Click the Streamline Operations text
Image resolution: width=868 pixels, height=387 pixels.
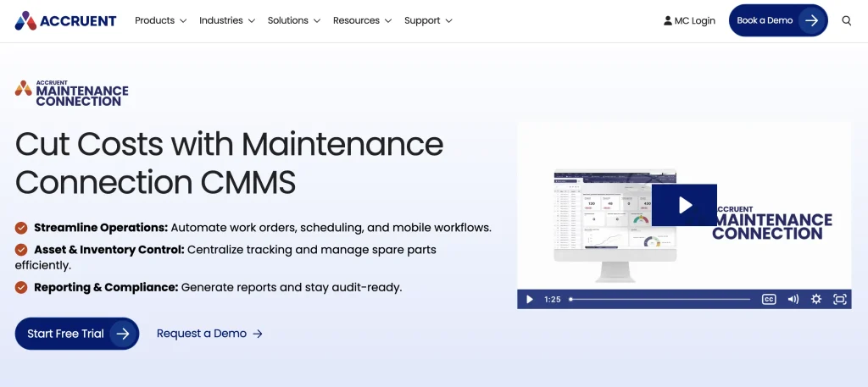(x=101, y=227)
